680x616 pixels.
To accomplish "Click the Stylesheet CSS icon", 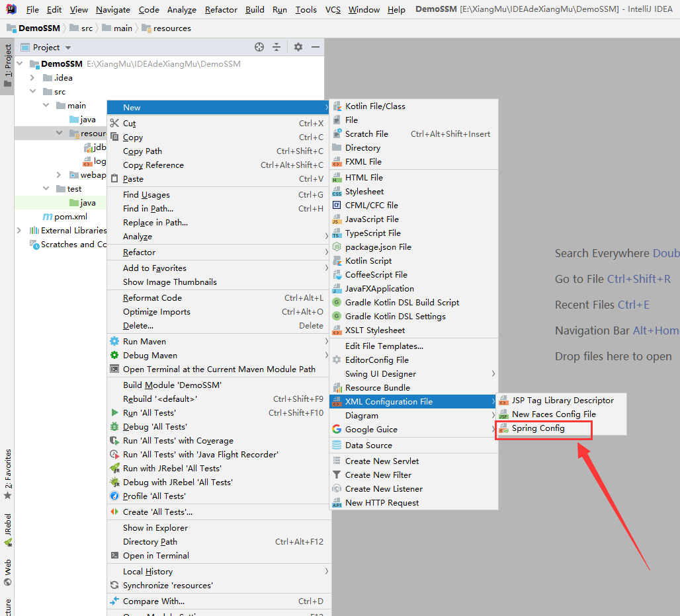I will (337, 192).
